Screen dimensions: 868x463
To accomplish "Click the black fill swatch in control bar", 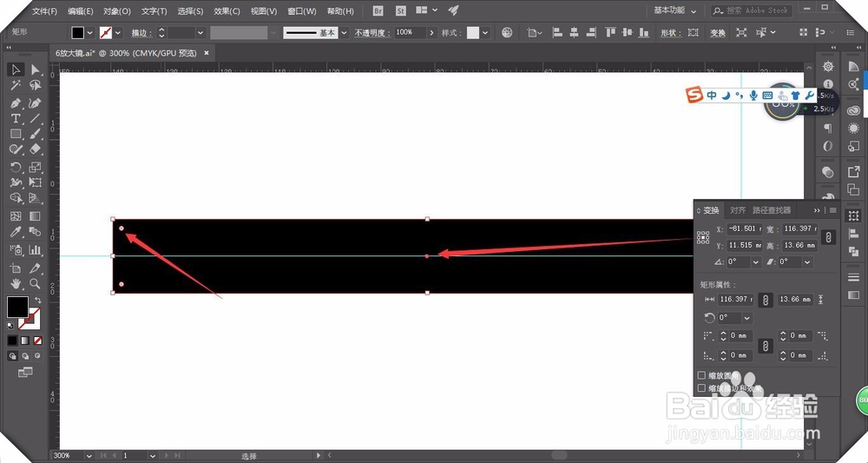I will point(78,33).
